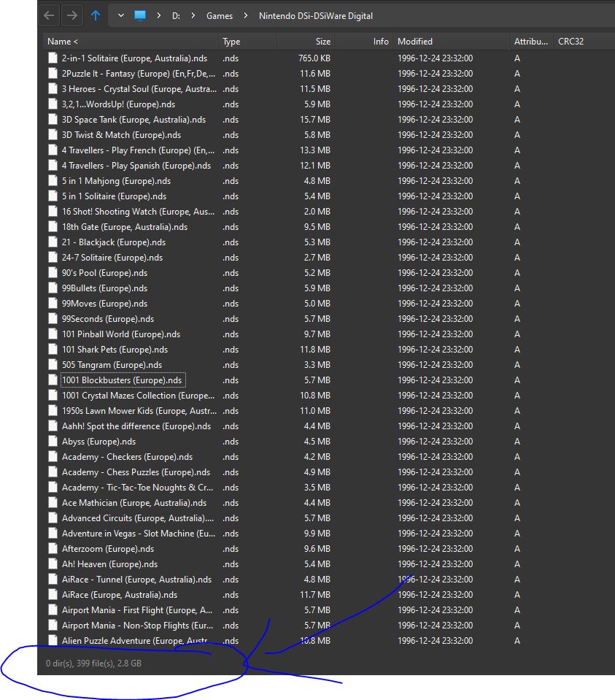615x700 pixels.
Task: Select 1950s Lawn Mower Kids file name
Action: (x=139, y=411)
